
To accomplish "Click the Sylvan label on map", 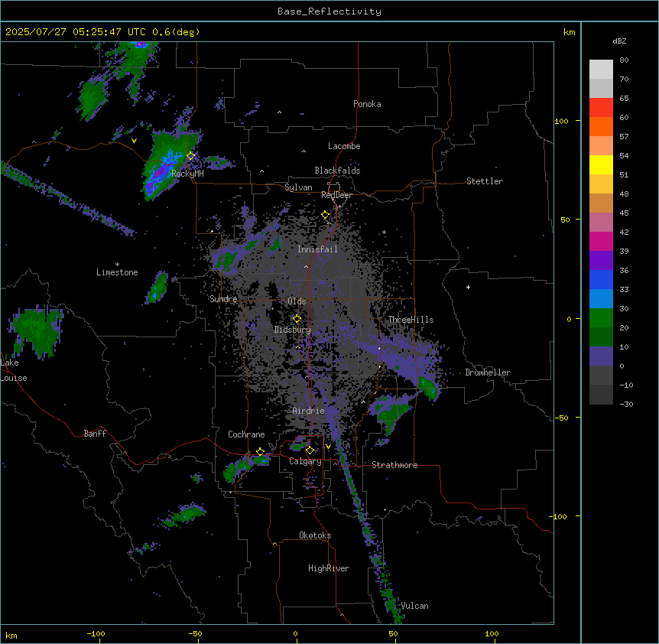I will tap(298, 187).
